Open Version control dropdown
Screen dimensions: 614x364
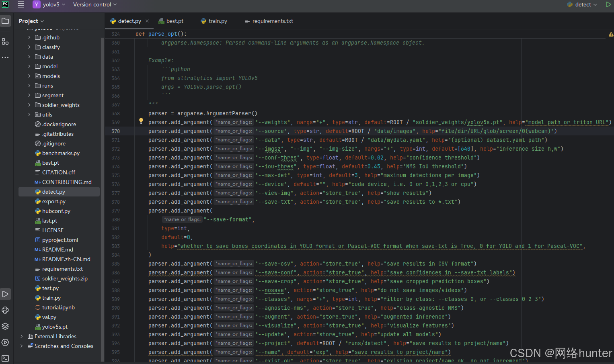point(95,4)
